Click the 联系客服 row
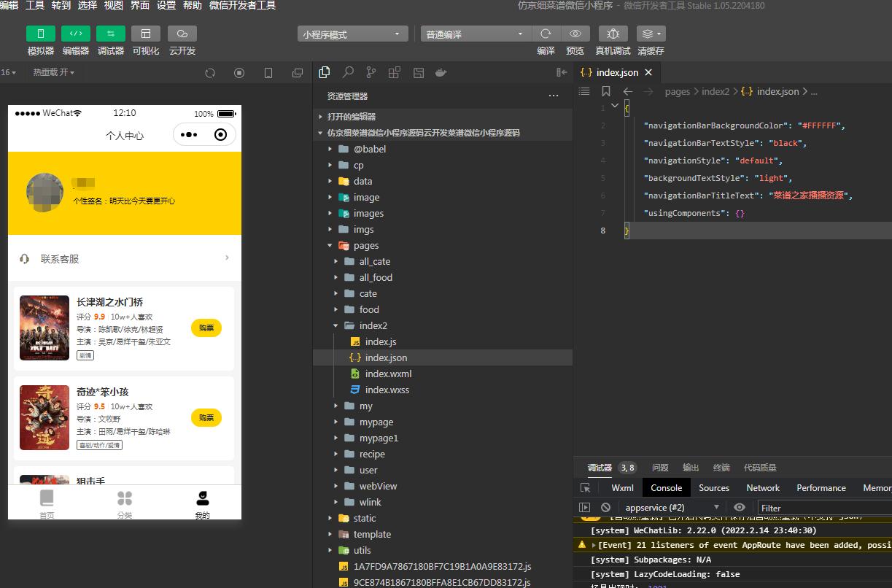Image resolution: width=892 pixels, height=588 pixels. point(125,258)
